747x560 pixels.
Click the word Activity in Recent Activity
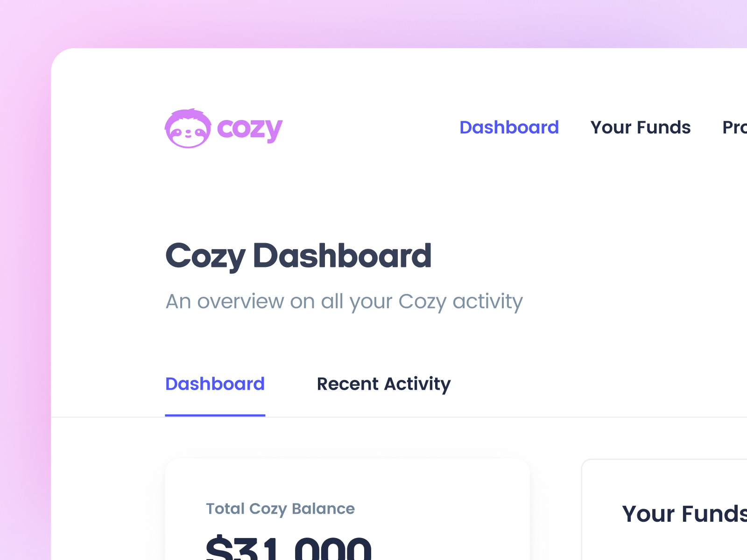pyautogui.click(x=417, y=385)
